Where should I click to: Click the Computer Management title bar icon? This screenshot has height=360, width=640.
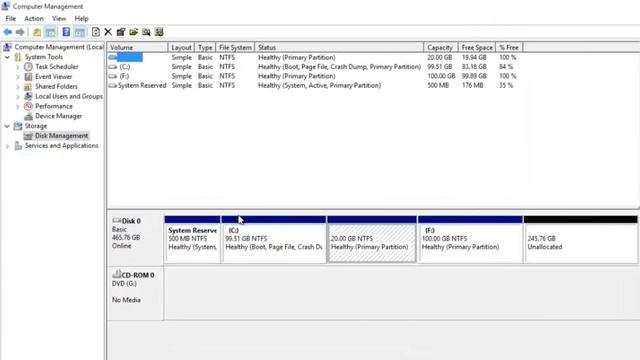(x=6, y=6)
